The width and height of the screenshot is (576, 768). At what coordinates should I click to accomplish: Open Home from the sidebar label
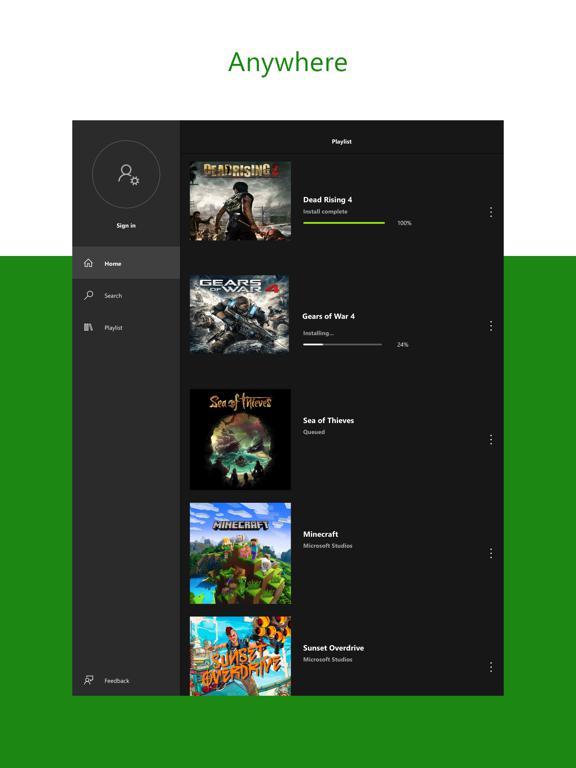click(x=113, y=264)
